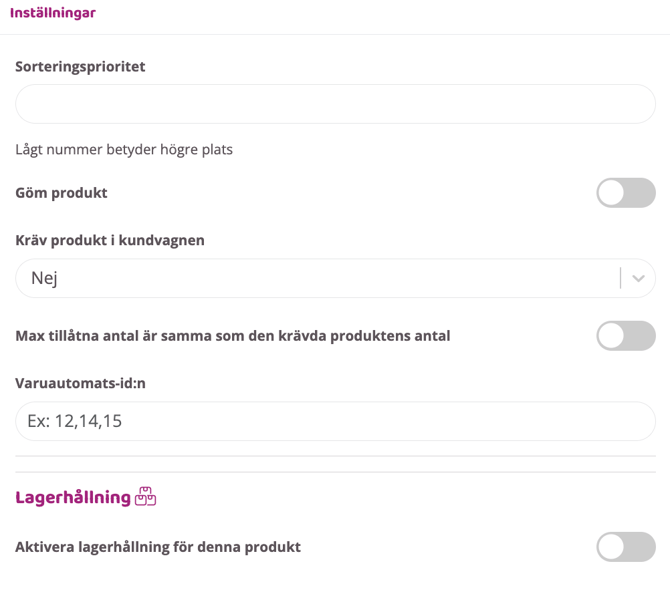Click the Varuautomats-id:n label
The image size is (670, 592).
pyautogui.click(x=80, y=383)
